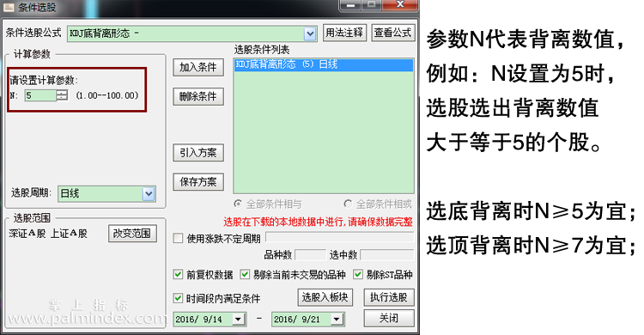Disable 剔除ST品种 checkbox

point(358,274)
